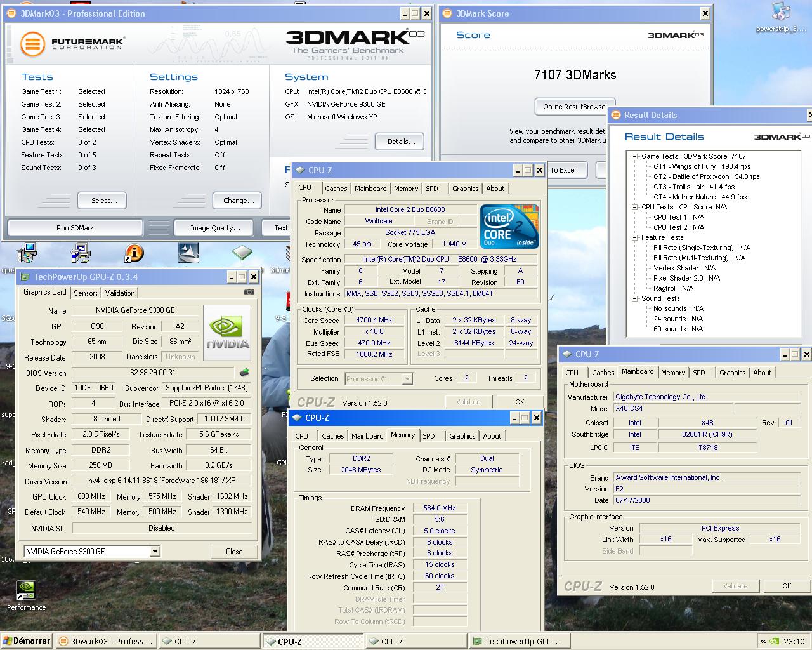
Task: Click the CPU-Z Memory window title icon
Action: tap(296, 418)
